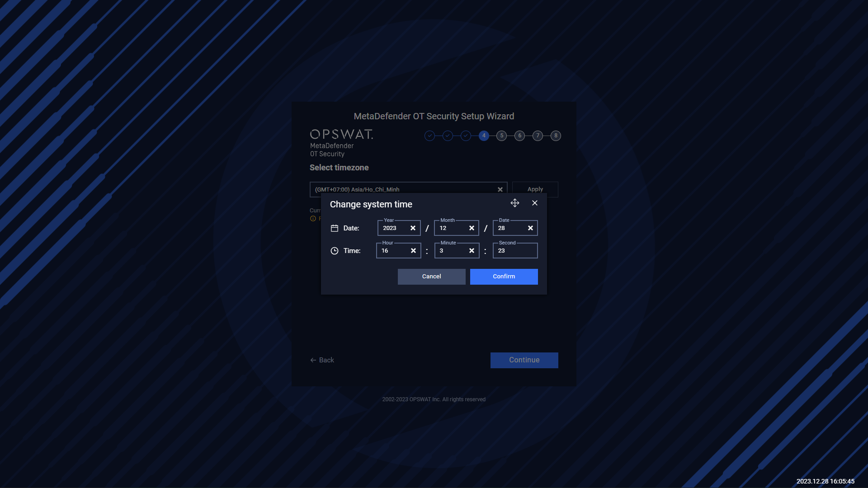Image resolution: width=868 pixels, height=488 pixels.
Task: Click the Second input field showing 23
Action: click(x=515, y=251)
